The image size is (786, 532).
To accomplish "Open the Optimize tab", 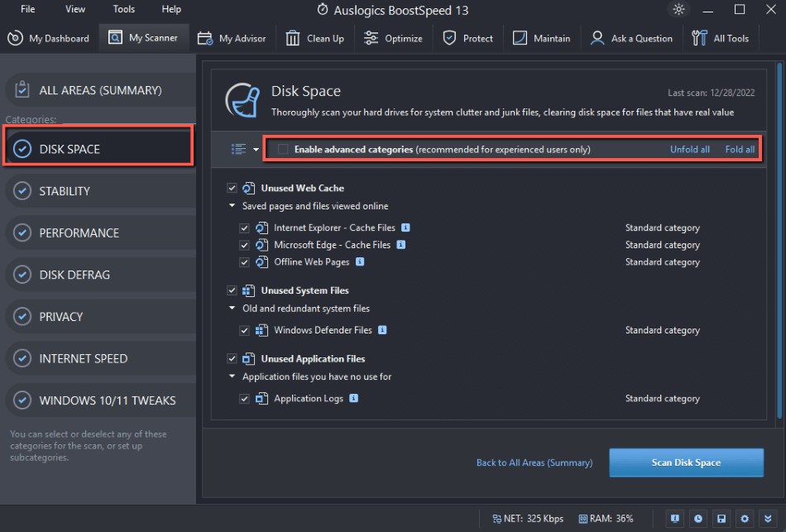I will (x=393, y=38).
